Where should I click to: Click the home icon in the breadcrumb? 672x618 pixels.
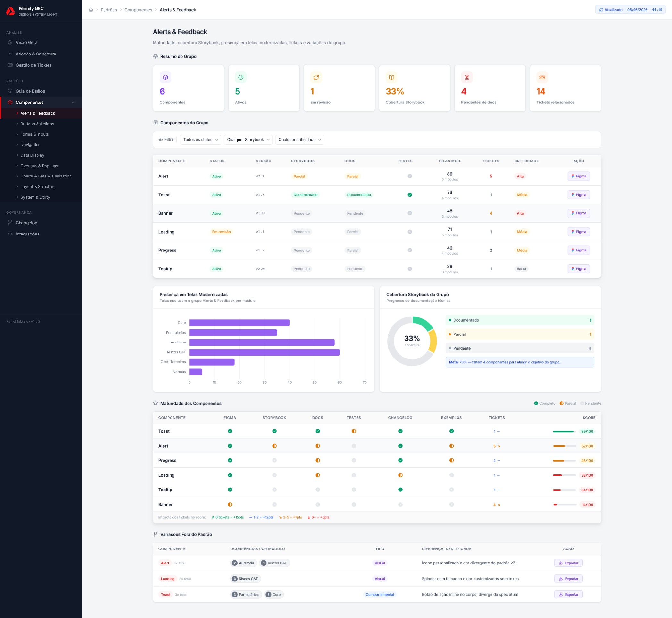pos(91,10)
